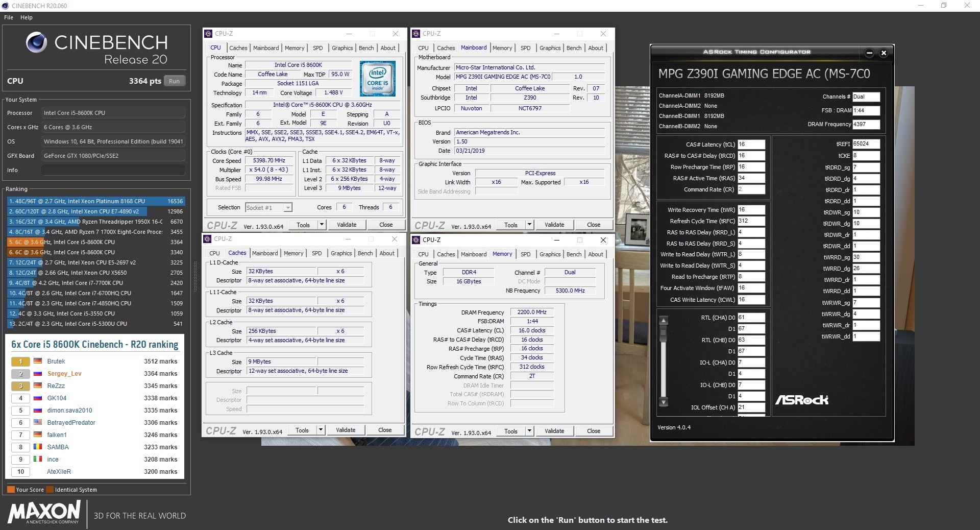Click the Maxon logo in Cinebench
This screenshot has width=980, height=530.
(x=44, y=512)
